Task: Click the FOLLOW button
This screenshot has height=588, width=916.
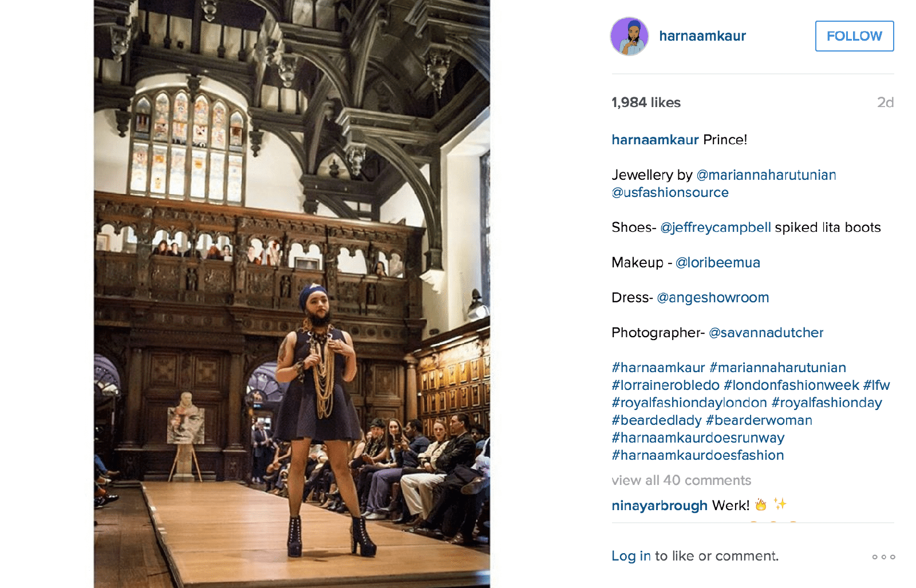Action: tap(854, 36)
